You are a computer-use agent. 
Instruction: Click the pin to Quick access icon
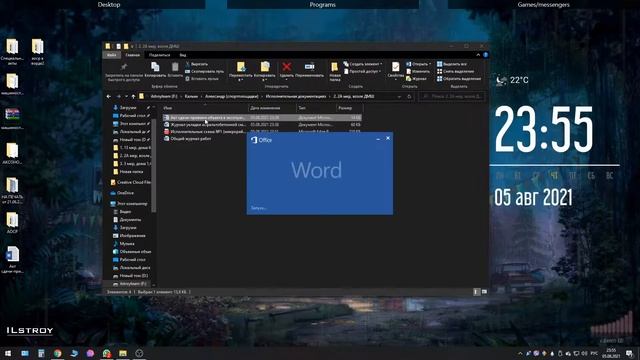pos(124,67)
